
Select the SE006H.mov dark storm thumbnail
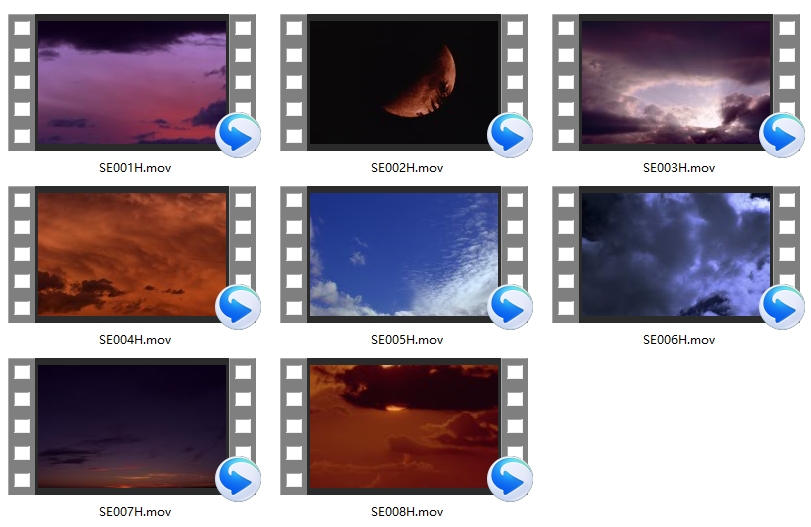click(x=676, y=254)
